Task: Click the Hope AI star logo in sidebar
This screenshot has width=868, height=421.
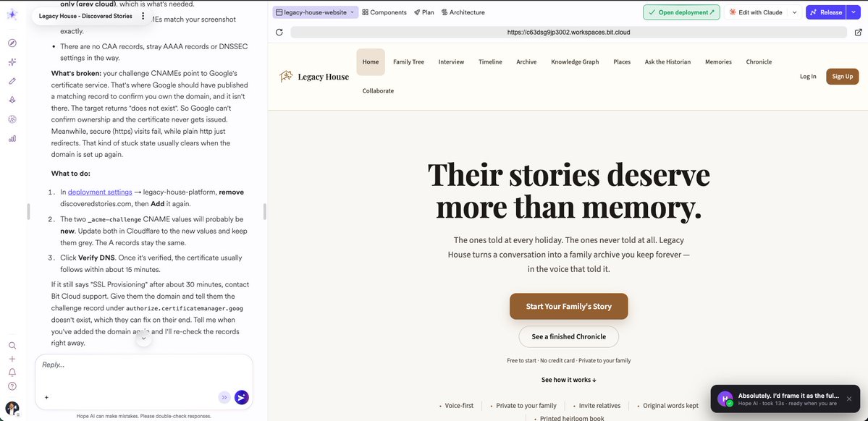Action: click(12, 15)
